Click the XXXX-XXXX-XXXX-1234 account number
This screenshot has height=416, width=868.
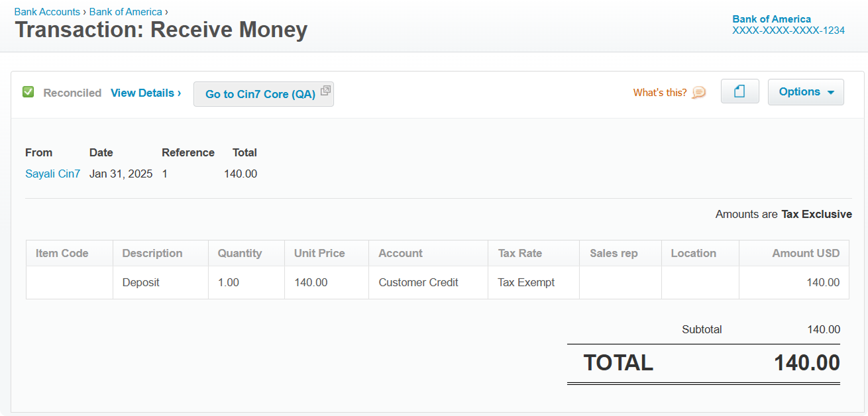click(788, 30)
